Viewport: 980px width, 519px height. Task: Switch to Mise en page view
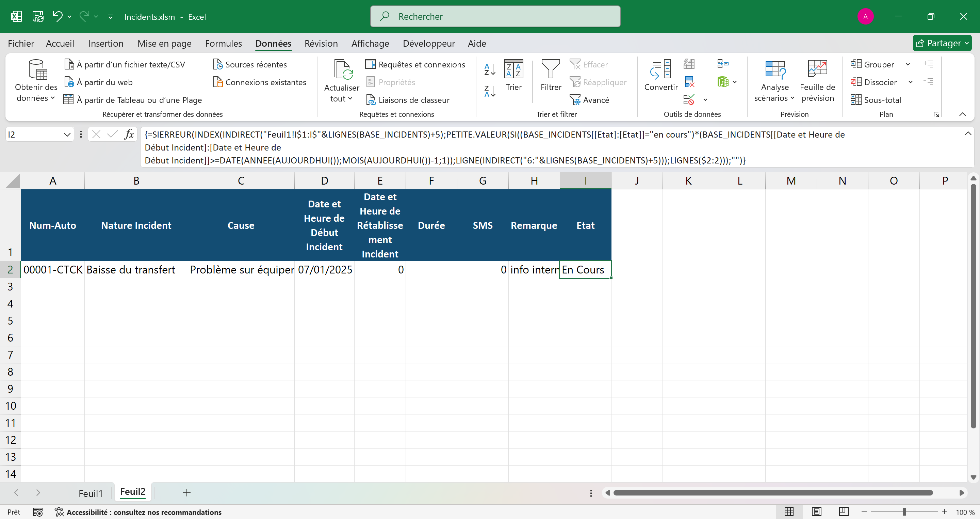(x=816, y=512)
